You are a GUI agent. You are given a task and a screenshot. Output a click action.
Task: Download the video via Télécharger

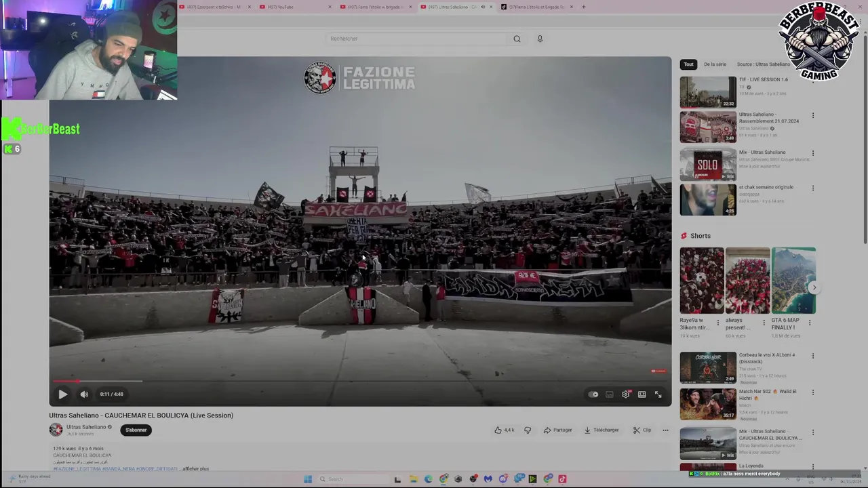point(601,430)
